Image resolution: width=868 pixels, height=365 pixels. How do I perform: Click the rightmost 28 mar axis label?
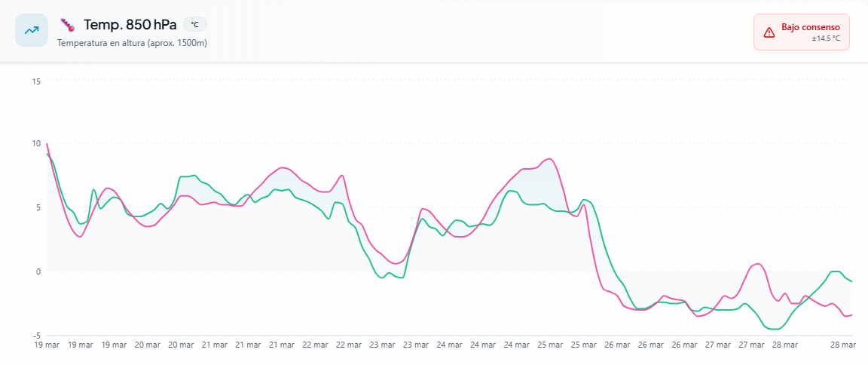tap(842, 345)
